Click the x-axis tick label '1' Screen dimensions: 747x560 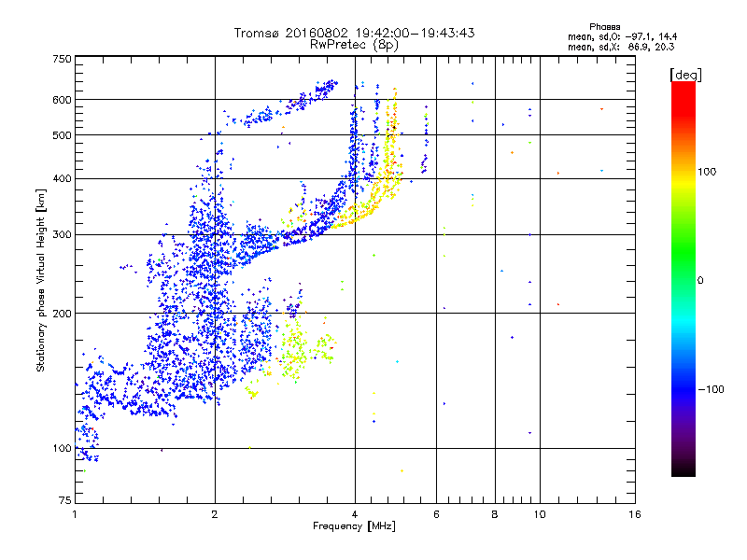pos(75,514)
